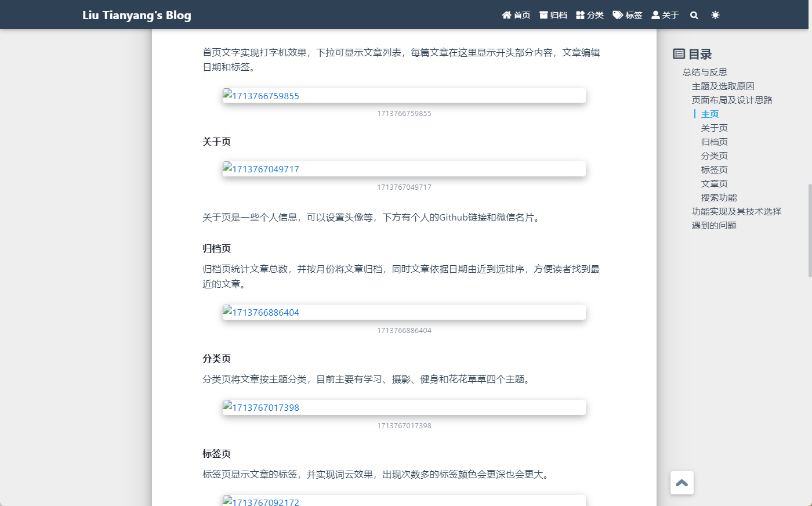The width and height of the screenshot is (812, 506).
Task: Jump to 归档页 in table of contents
Action: tap(715, 142)
